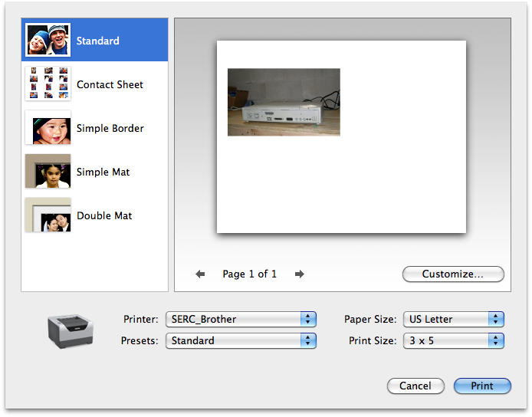Viewport: 532px width, 417px height.
Task: Open the Presets dropdown
Action: tap(241, 340)
